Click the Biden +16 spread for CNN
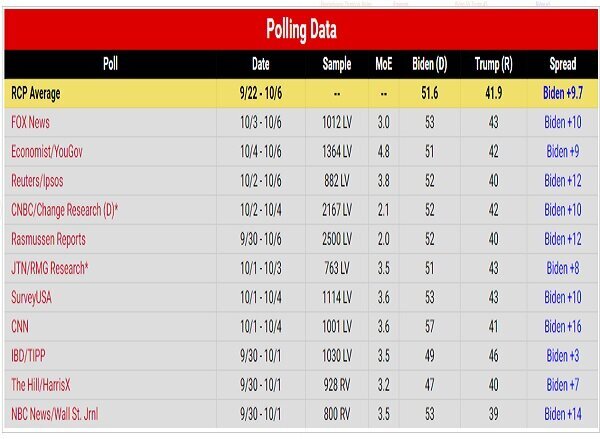The image size is (600, 439). (563, 327)
